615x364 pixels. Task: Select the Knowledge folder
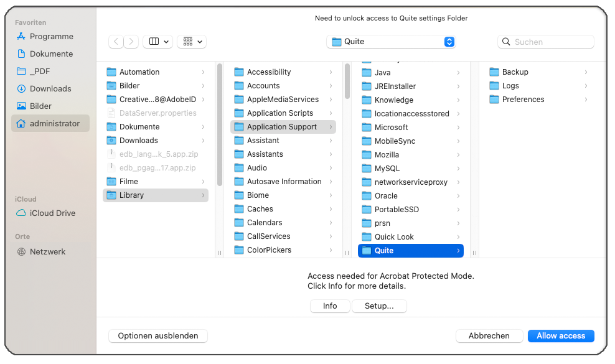pos(411,100)
